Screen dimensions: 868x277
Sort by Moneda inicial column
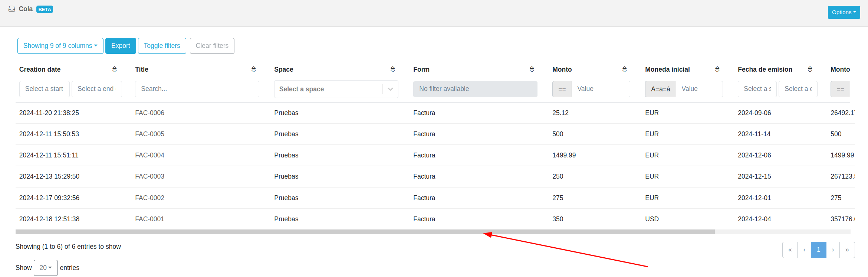pyautogui.click(x=717, y=69)
